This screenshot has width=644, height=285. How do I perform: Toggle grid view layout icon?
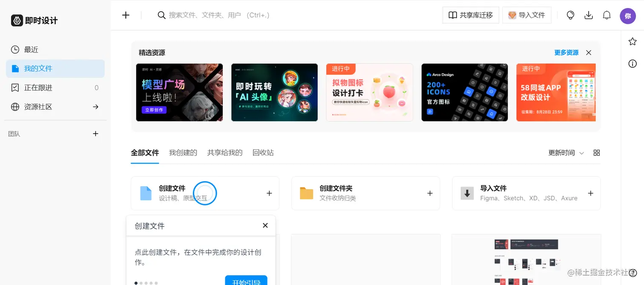[597, 153]
